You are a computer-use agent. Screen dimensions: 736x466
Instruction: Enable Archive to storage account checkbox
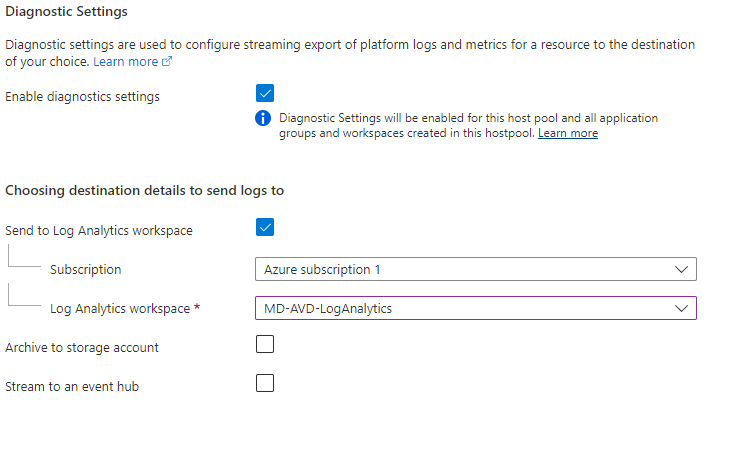[x=265, y=345]
